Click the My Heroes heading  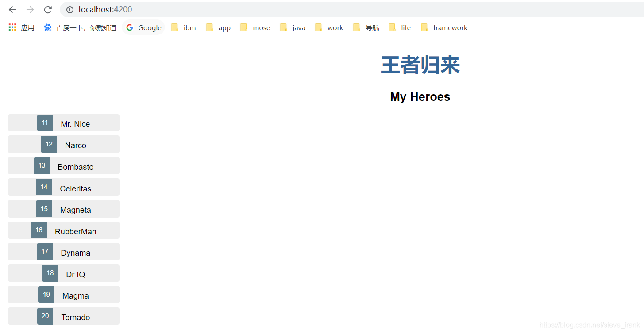[x=420, y=97]
